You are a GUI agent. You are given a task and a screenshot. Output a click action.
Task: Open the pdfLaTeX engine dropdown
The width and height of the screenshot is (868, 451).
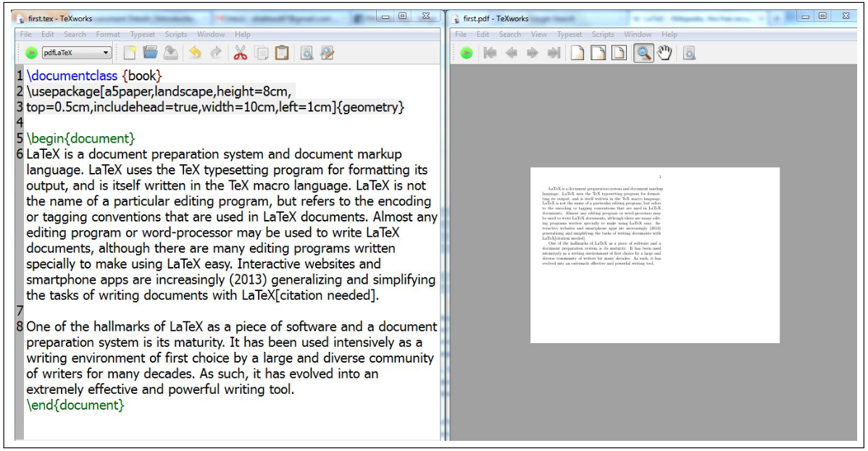tap(76, 53)
